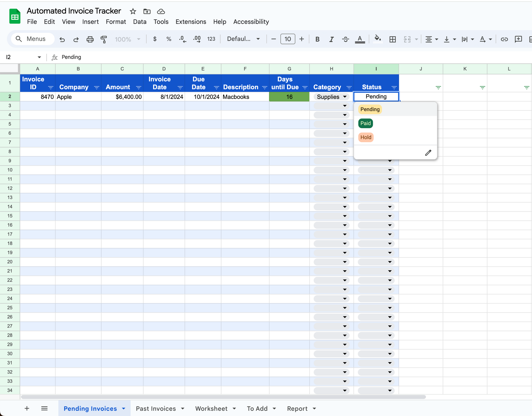Click the fill color bucket icon

click(x=378, y=39)
